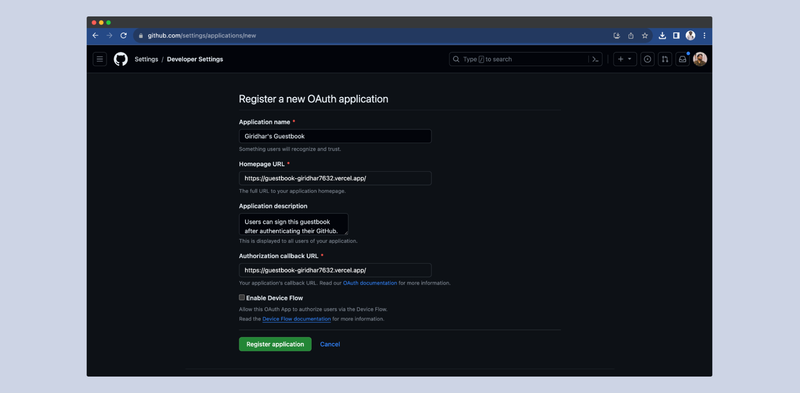Open the notifications inbox icon

pos(682,59)
